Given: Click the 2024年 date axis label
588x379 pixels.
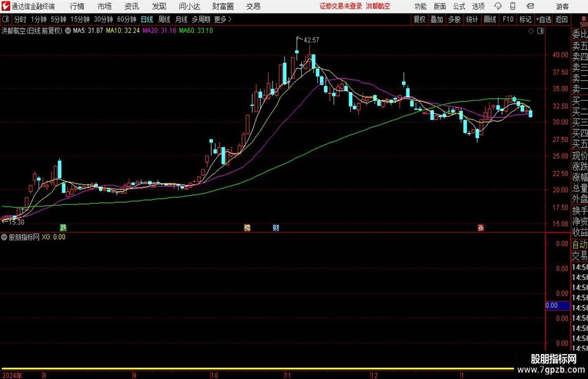Looking at the screenshot, I should (x=12, y=375).
